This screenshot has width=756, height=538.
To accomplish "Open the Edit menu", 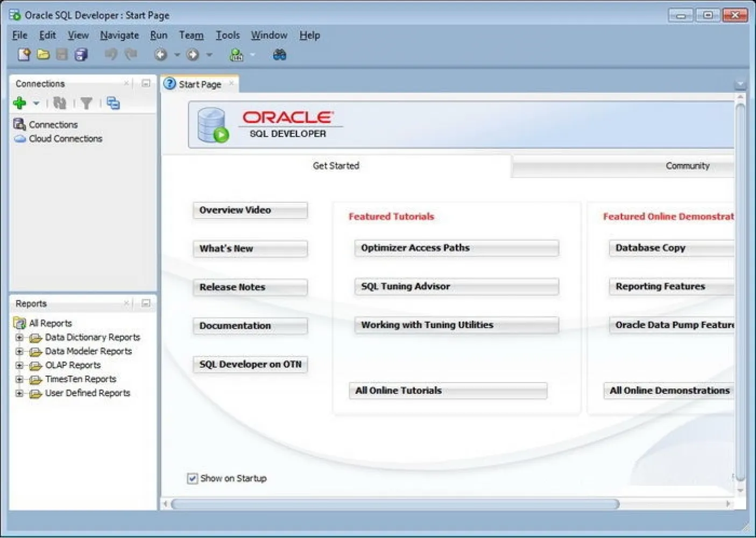I will [x=47, y=35].
